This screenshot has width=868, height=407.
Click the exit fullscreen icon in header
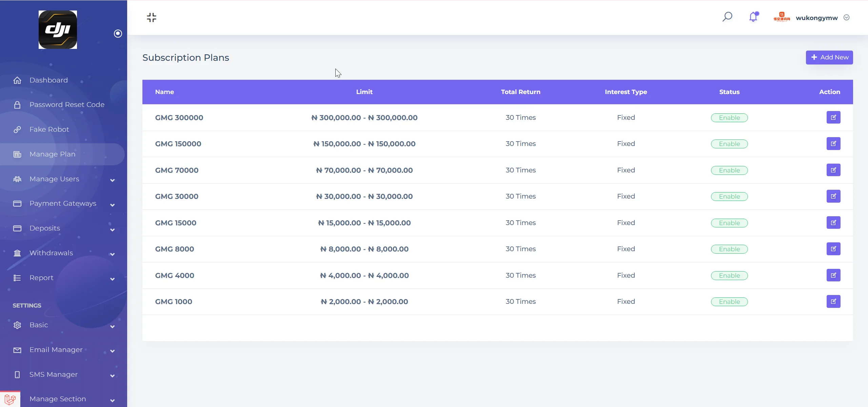tap(152, 17)
